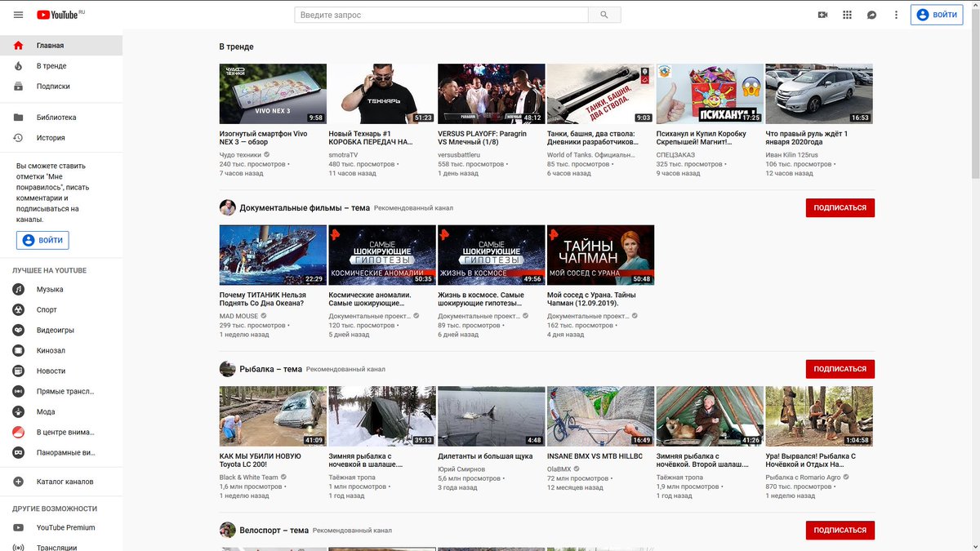Viewport: 980px width, 551px height.
Task: Click the Trending flame icon
Action: pos(18,66)
